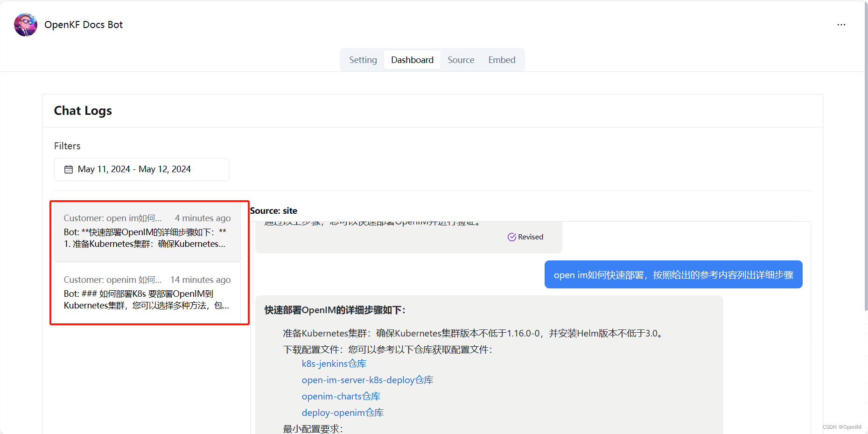
Task: Select the chat log from 14 minutes ago
Action: point(147,292)
